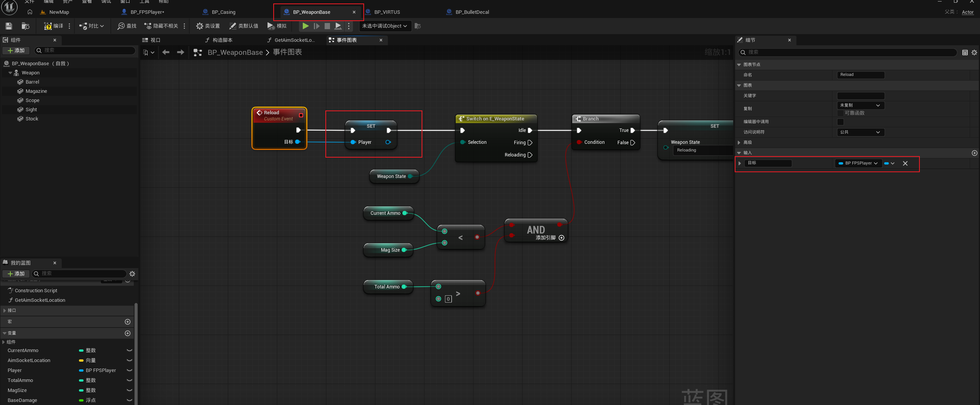Click the Stop playback square button

click(327, 26)
